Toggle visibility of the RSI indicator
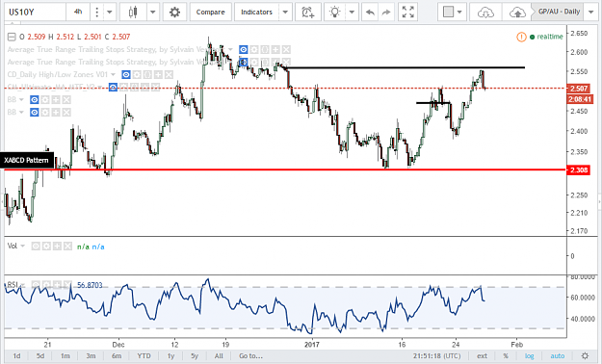The width and height of the screenshot is (602, 364). click(36, 284)
